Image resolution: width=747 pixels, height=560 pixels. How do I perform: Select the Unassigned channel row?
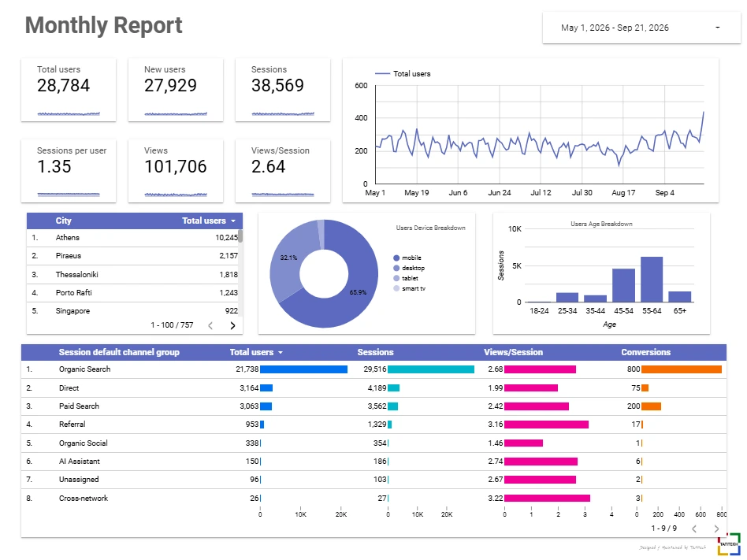click(x=374, y=480)
